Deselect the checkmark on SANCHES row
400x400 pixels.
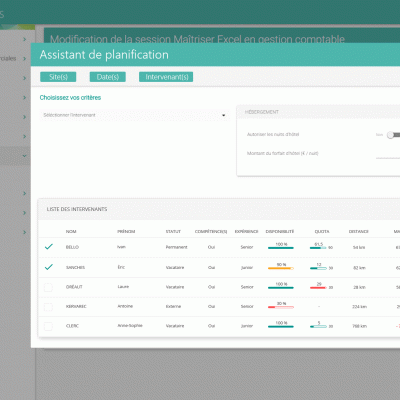coord(49,267)
